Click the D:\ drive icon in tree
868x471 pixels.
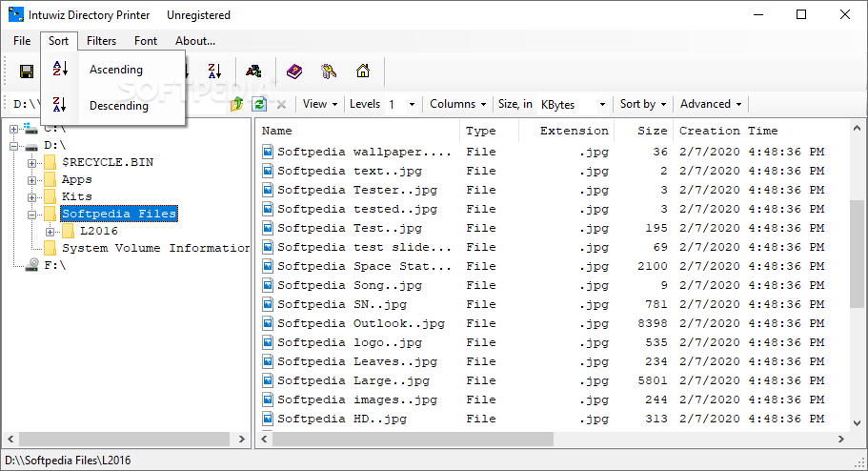click(x=31, y=146)
